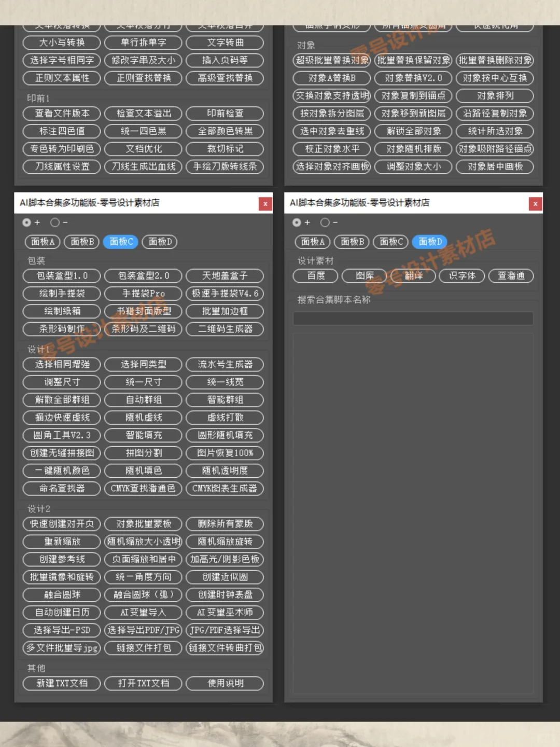Click the 虚线打散 button

[225, 418]
